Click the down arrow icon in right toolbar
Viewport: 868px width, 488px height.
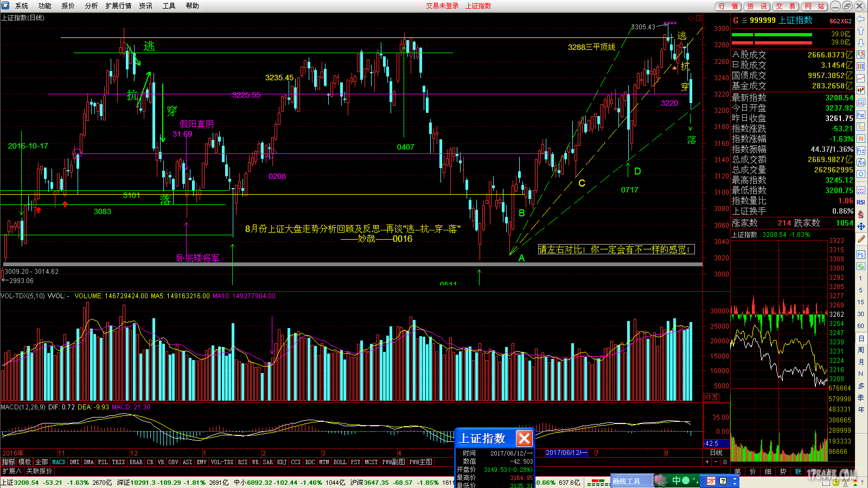coord(861,43)
